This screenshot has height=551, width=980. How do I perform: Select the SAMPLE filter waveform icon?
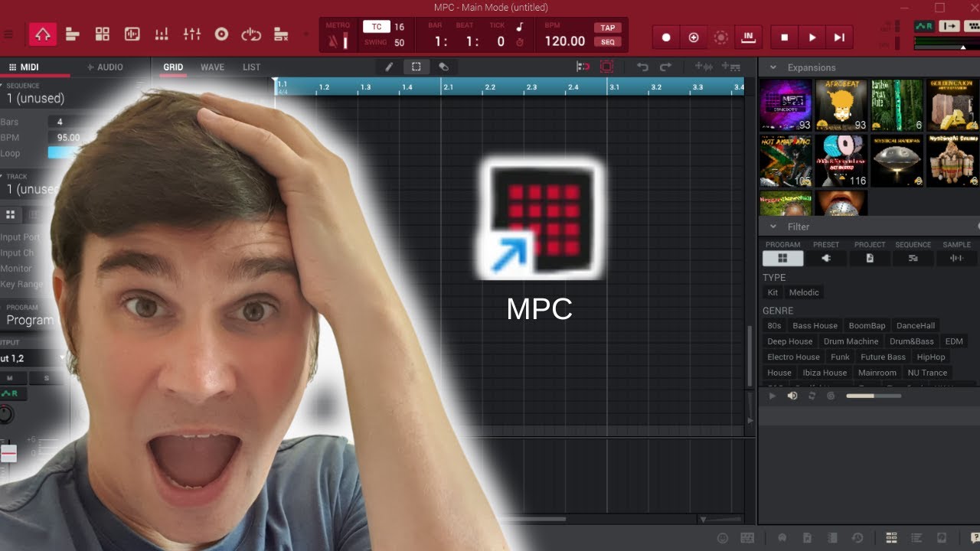point(956,259)
